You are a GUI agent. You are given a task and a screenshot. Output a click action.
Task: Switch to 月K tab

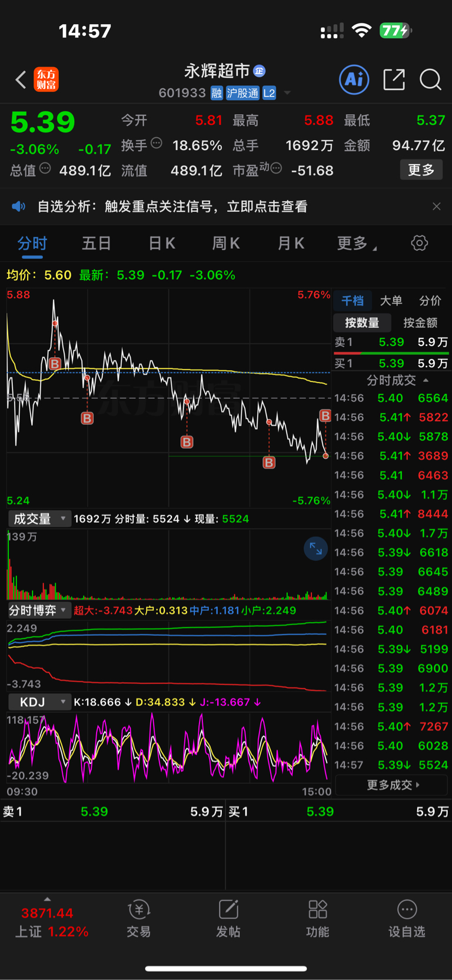pyautogui.click(x=291, y=243)
